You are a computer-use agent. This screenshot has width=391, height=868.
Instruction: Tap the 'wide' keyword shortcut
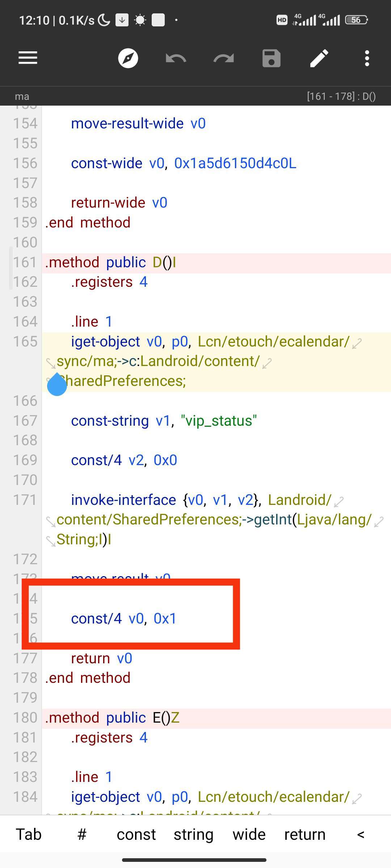[249, 834]
